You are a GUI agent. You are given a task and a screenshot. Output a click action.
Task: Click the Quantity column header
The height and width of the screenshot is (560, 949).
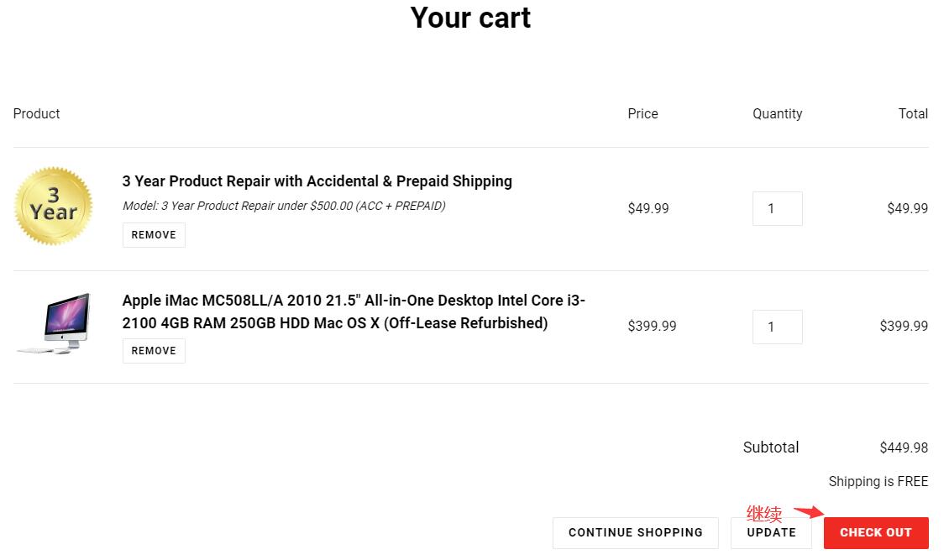pos(777,113)
